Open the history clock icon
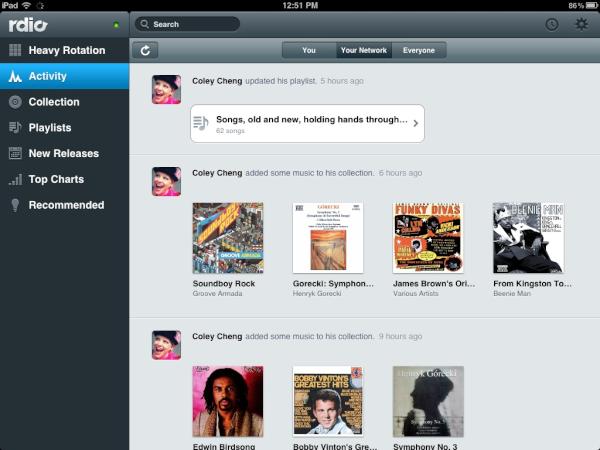Image resolution: width=600 pixels, height=450 pixels. 551,24
